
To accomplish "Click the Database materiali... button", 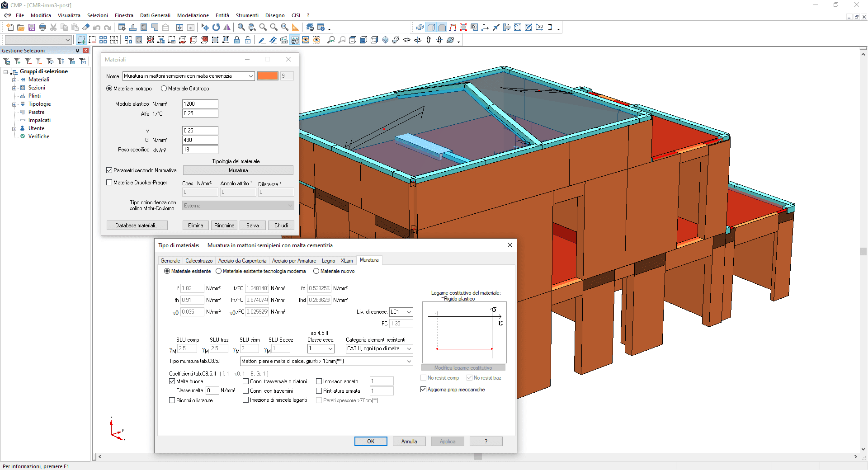I will tap(137, 226).
